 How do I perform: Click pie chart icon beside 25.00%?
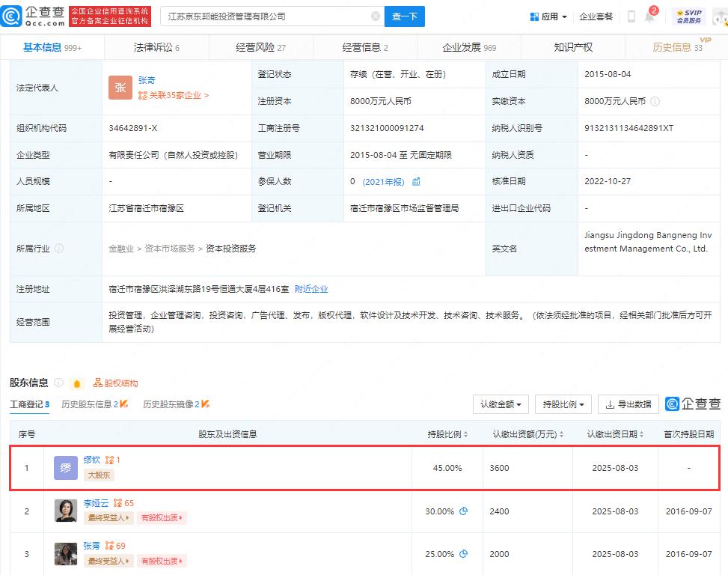click(463, 553)
